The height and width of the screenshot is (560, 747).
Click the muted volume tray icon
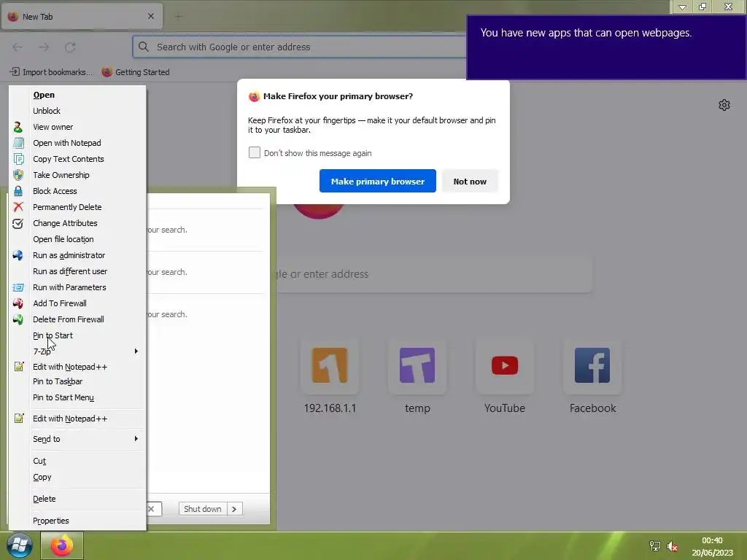click(672, 546)
